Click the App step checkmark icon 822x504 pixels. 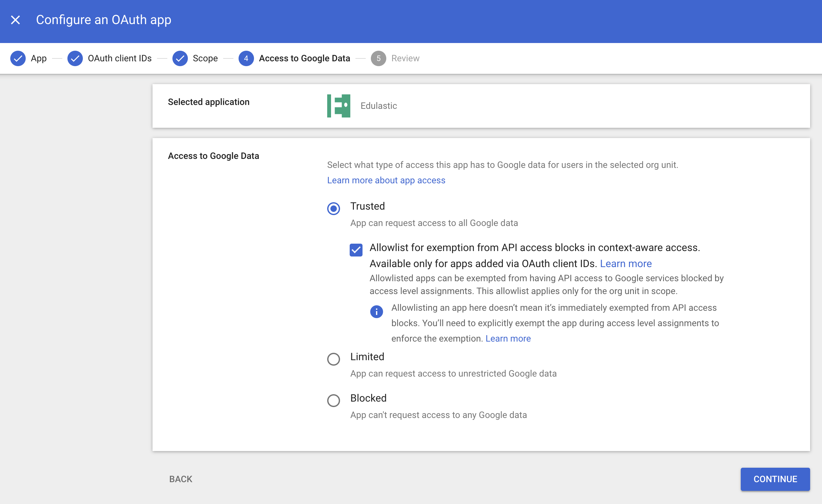18,58
